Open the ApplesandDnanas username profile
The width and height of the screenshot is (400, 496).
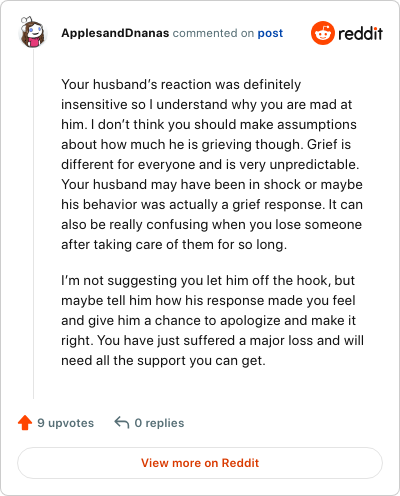[x=115, y=33]
